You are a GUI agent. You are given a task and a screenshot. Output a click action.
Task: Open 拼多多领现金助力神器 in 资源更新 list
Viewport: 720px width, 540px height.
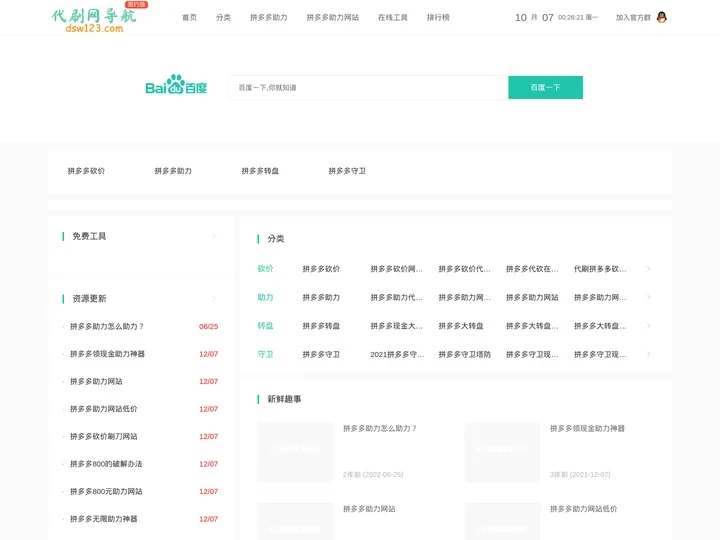click(107, 354)
